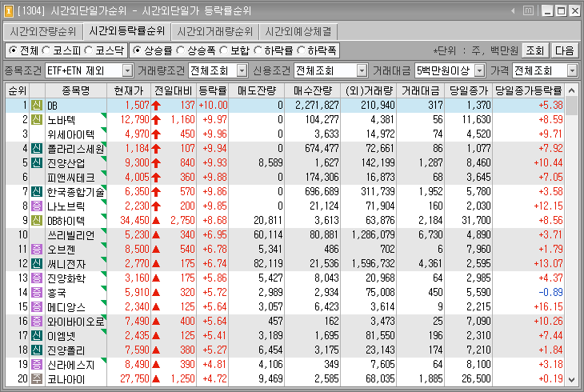Click the 증 badge next to 오브젠

pos(37,250)
